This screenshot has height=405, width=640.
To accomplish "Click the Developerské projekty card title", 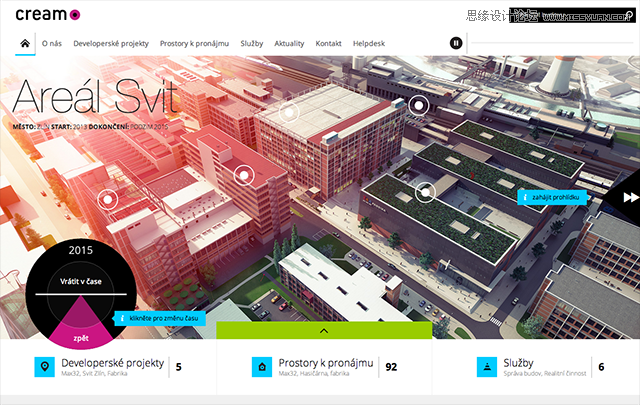I will pos(113,363).
